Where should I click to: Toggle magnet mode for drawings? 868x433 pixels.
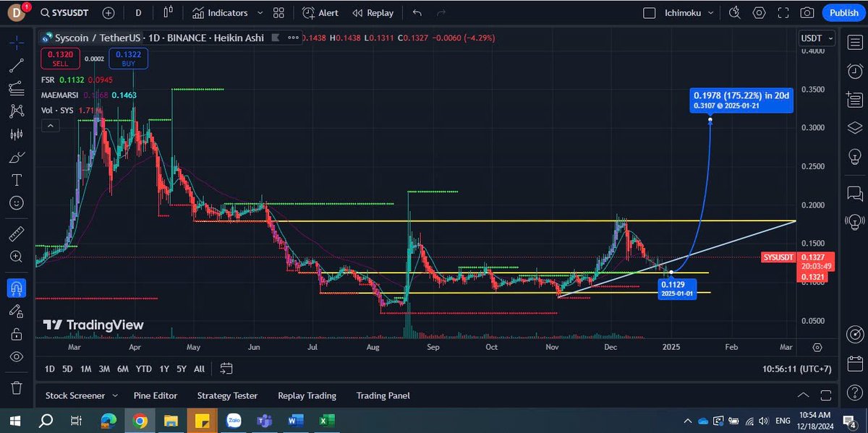17,288
